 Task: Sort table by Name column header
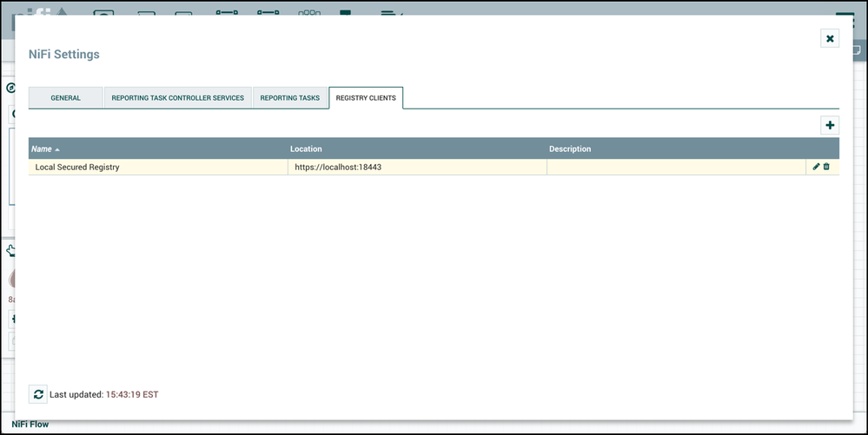coord(158,148)
